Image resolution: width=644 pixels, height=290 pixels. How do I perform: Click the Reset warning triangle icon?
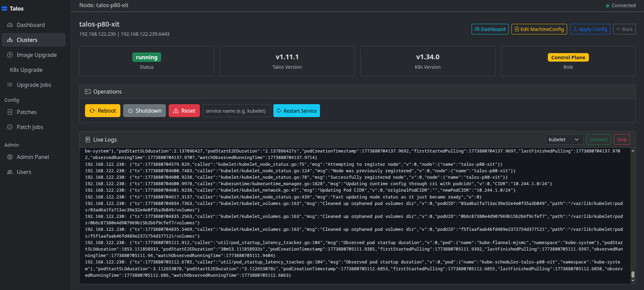[176, 111]
